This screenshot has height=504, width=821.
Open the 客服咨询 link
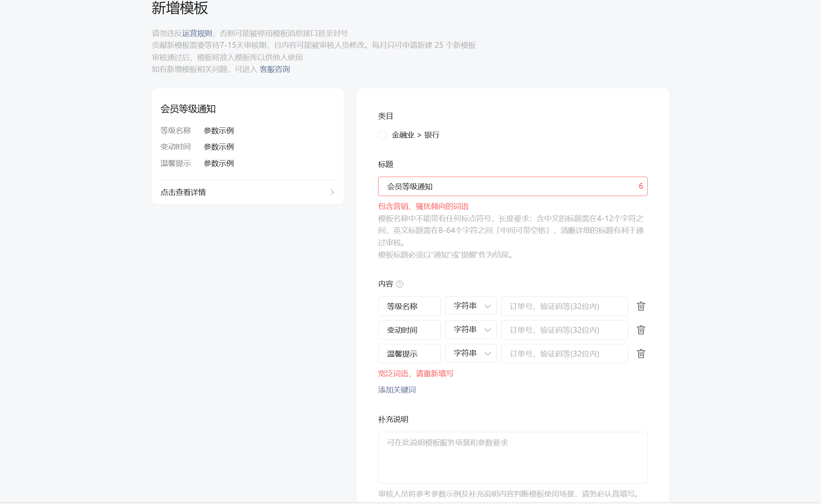click(275, 69)
